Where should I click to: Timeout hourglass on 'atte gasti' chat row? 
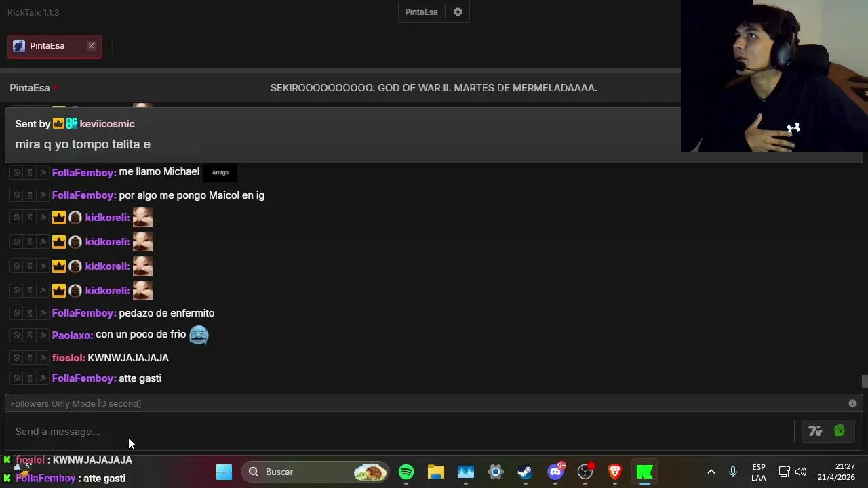[29, 378]
